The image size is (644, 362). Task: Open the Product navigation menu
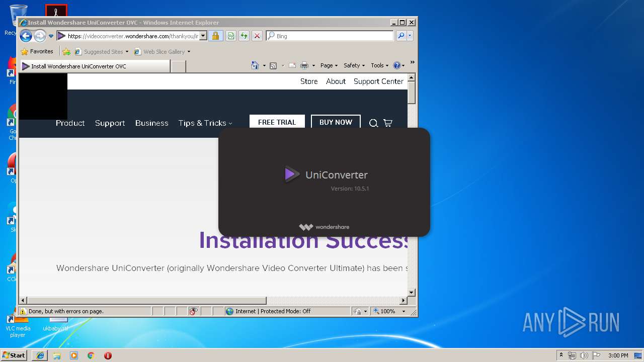[x=70, y=123]
